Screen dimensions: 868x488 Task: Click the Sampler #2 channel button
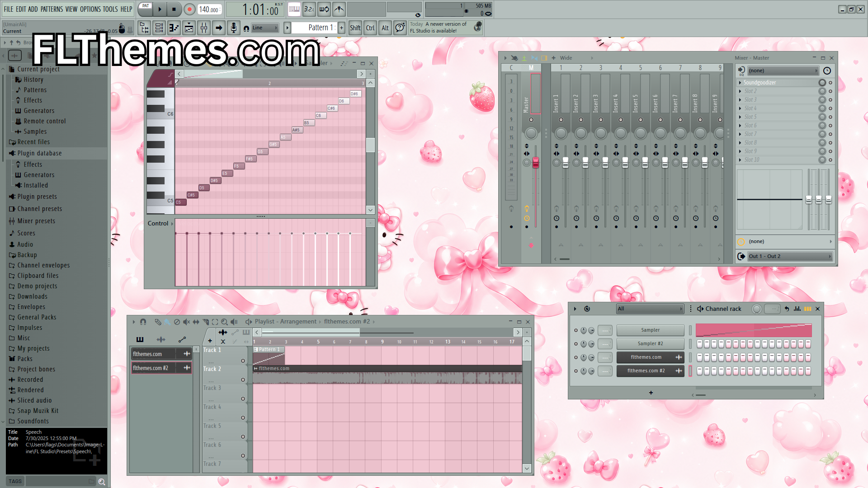tap(650, 344)
